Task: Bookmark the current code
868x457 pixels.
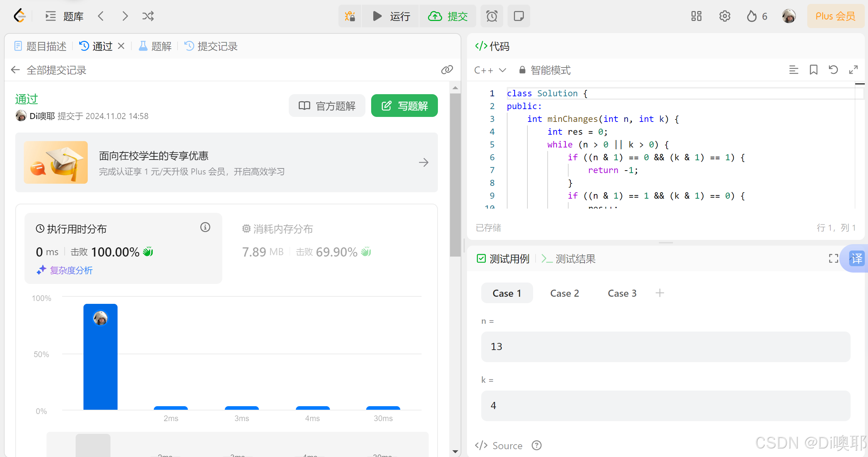Action: (814, 70)
